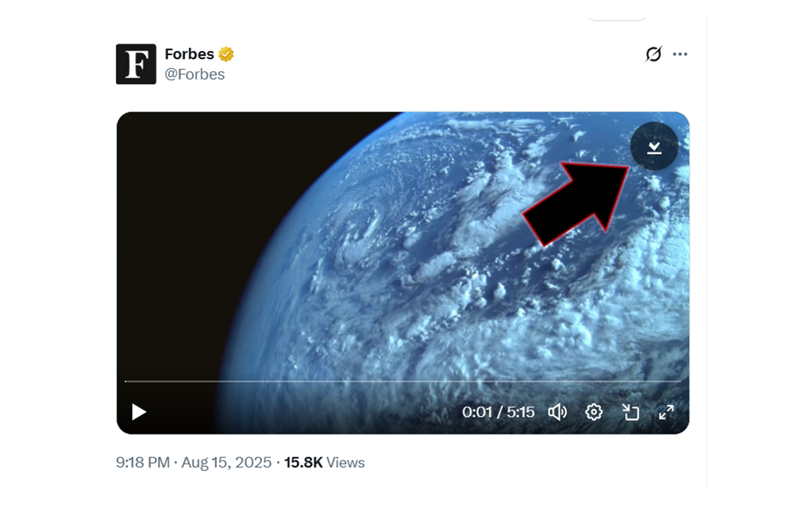Mute the video with the speaker icon
Viewport: 812px width, 508px height.
[x=557, y=412]
